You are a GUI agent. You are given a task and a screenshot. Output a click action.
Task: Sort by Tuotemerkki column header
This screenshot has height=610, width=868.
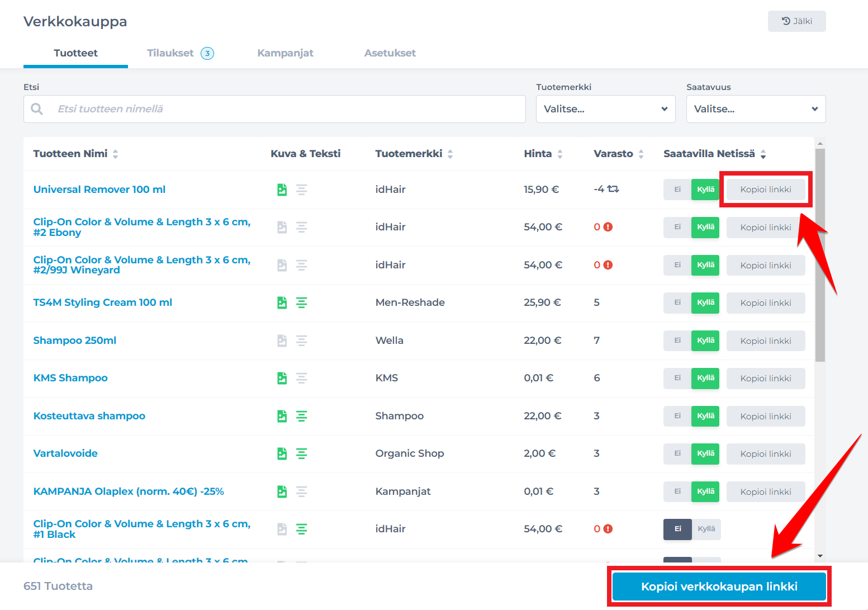click(x=414, y=154)
